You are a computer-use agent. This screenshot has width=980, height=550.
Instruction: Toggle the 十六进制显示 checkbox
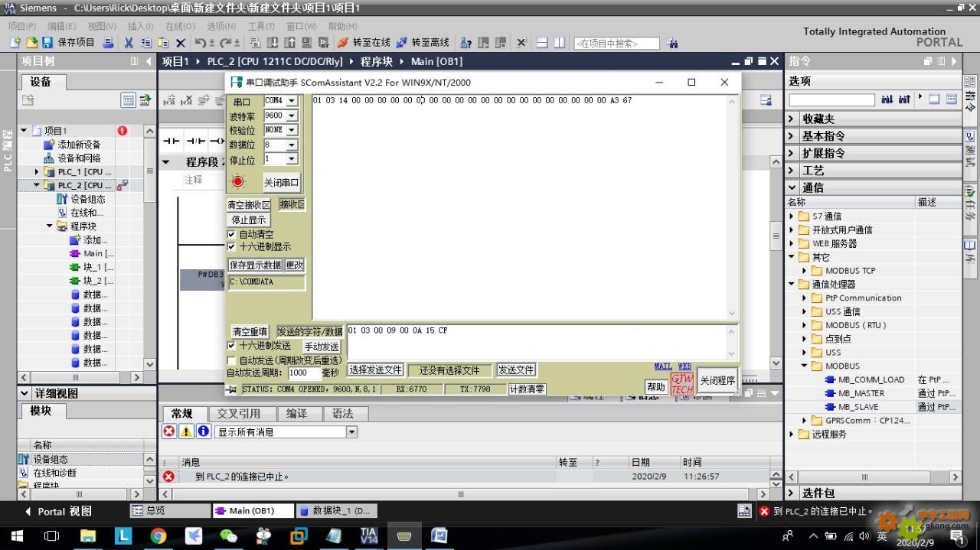pyautogui.click(x=232, y=247)
